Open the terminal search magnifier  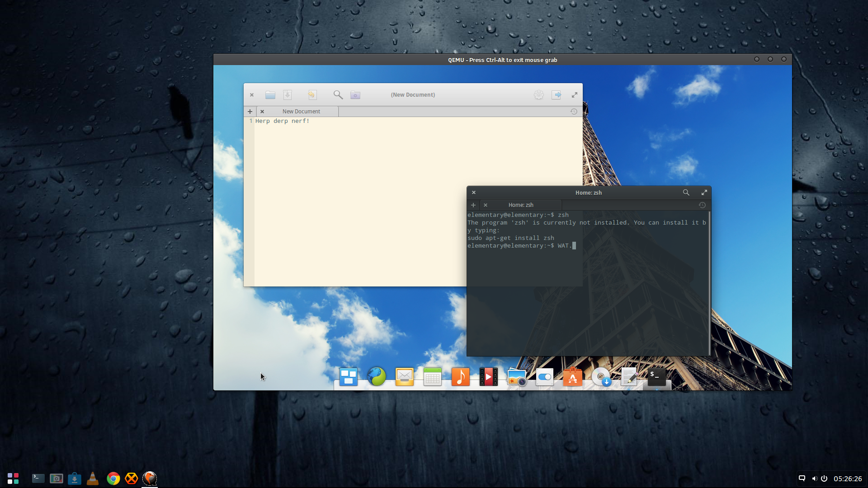686,192
